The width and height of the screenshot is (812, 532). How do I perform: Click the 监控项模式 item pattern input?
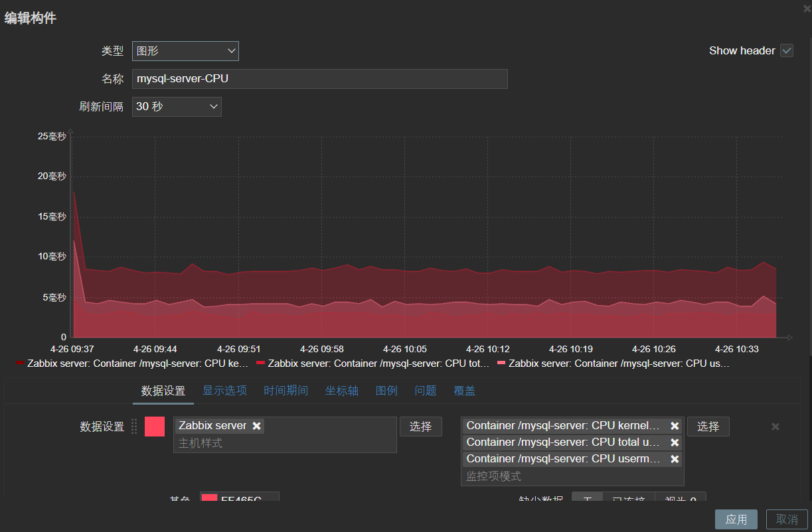point(572,476)
